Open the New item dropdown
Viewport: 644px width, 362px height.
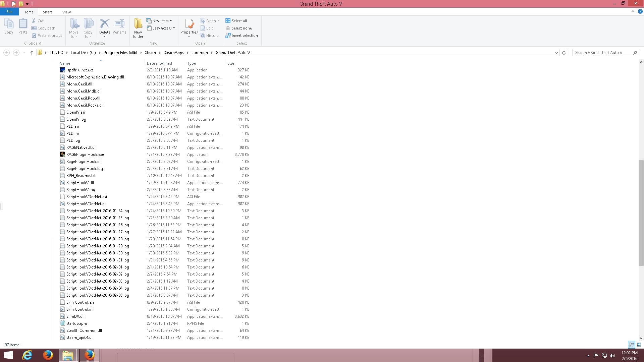click(x=160, y=21)
